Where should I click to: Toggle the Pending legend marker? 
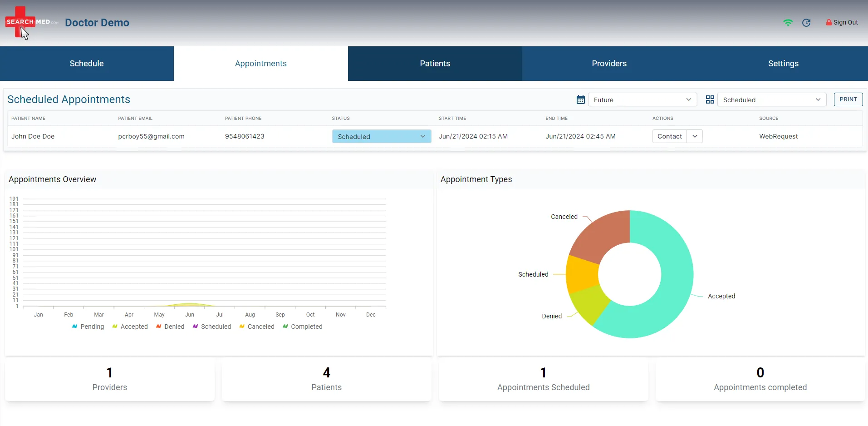pos(75,326)
